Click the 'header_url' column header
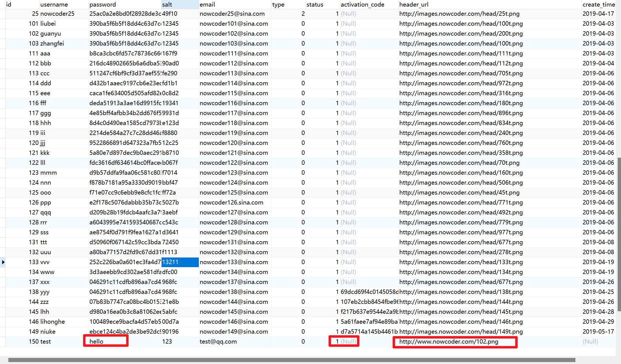The height and width of the screenshot is (364, 621). coord(490,4)
